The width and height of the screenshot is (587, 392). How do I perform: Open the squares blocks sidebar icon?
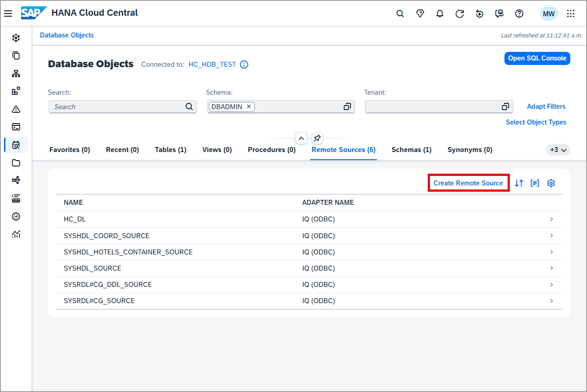pos(16,91)
